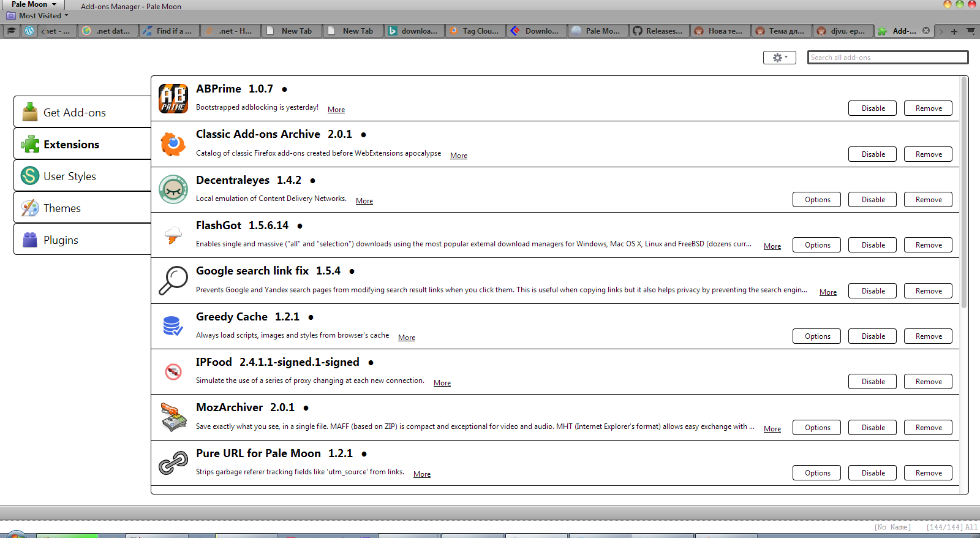Click More link for Google search link fix
This screenshot has height=538, width=980.
(x=828, y=292)
